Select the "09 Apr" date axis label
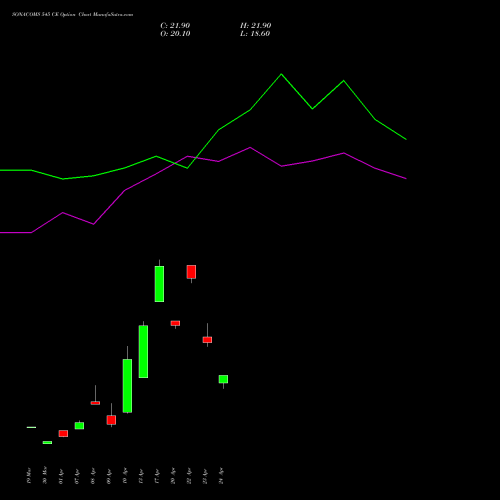This screenshot has width=500, height=500. (x=109, y=476)
